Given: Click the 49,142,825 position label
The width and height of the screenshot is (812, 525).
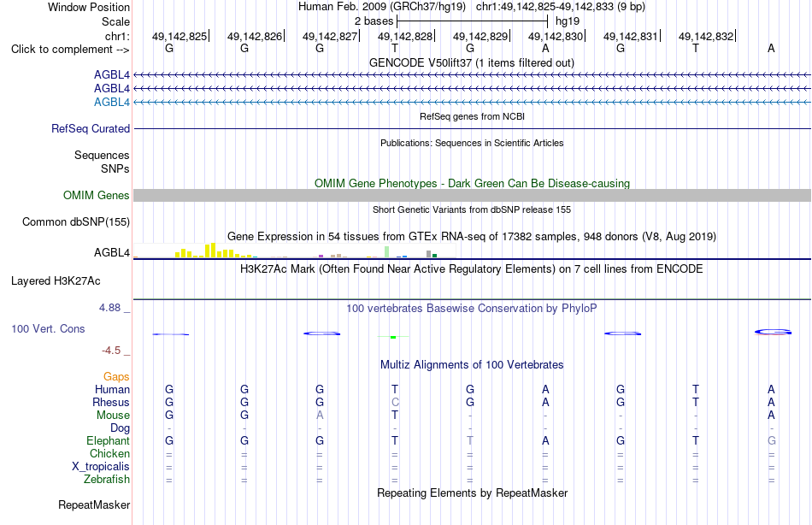Looking at the screenshot, I should [179, 36].
